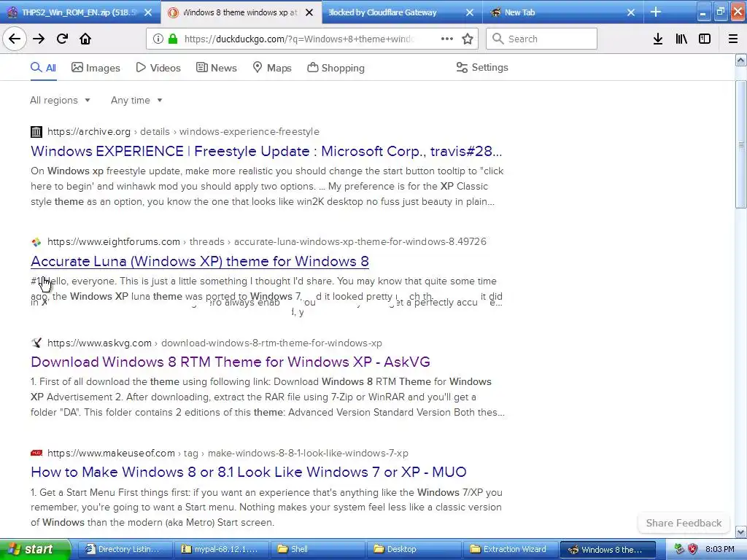Close the Windows 8 theme search tab
Image resolution: width=747 pixels, height=560 pixels.
pos(309,12)
